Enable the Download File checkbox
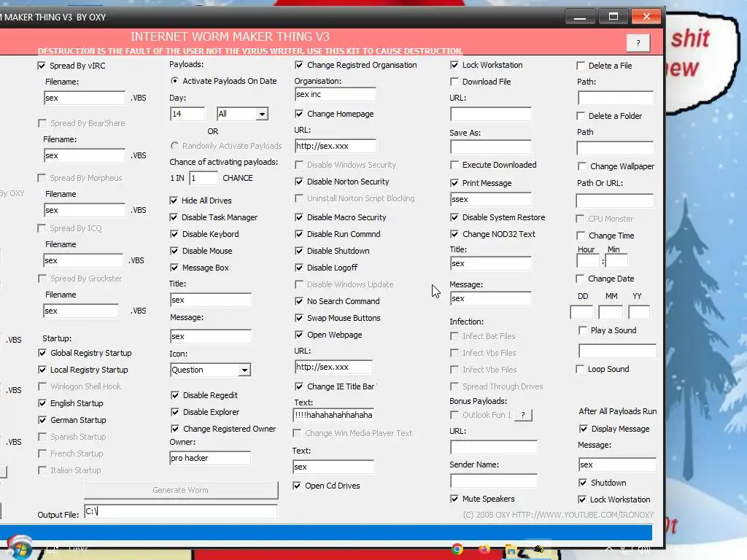Viewport: 747px width, 560px height. pyautogui.click(x=454, y=82)
